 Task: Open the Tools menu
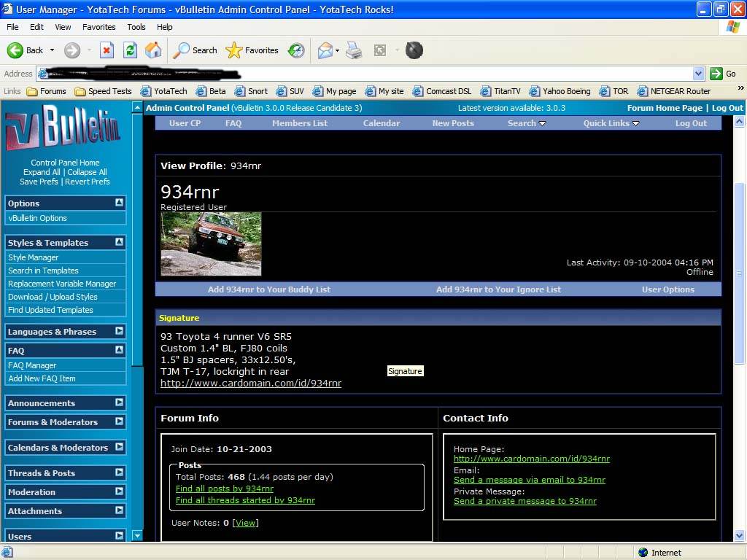coord(136,27)
